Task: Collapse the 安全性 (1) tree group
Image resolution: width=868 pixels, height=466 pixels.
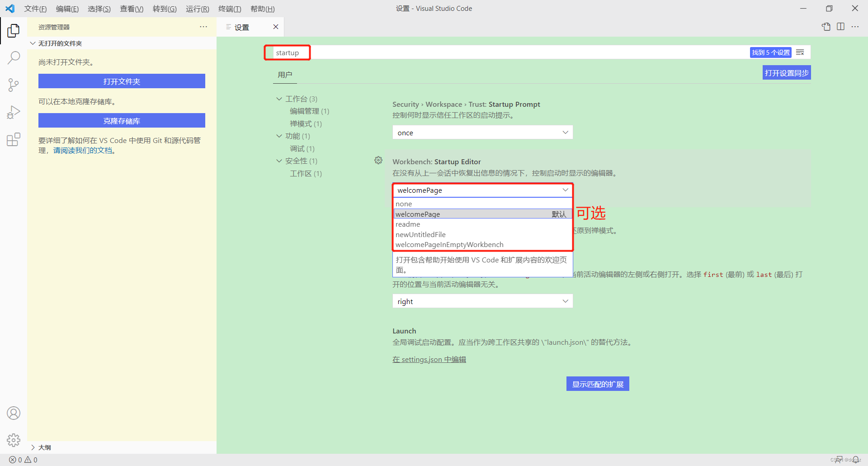Action: (279, 161)
